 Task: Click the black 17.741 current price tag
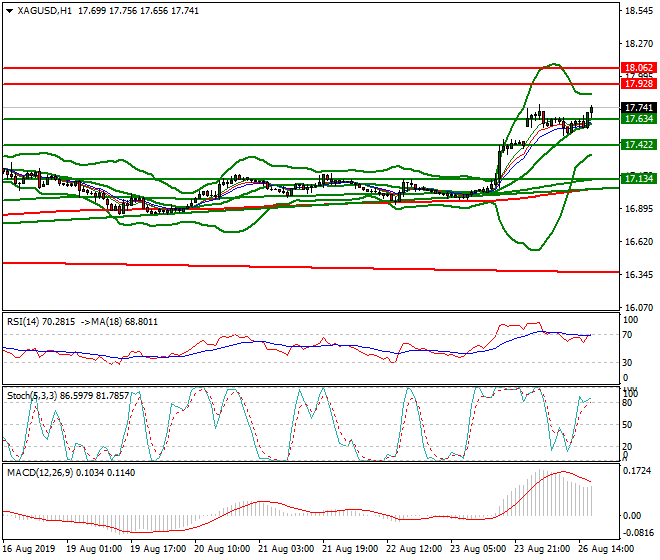[638, 107]
